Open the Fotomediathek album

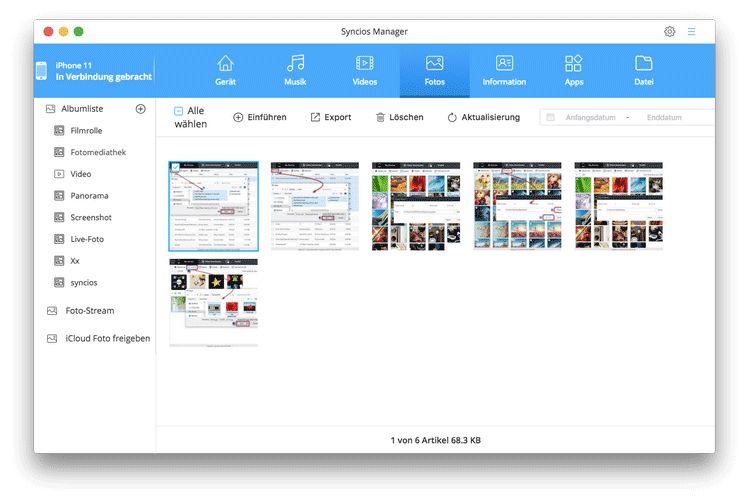(98, 152)
